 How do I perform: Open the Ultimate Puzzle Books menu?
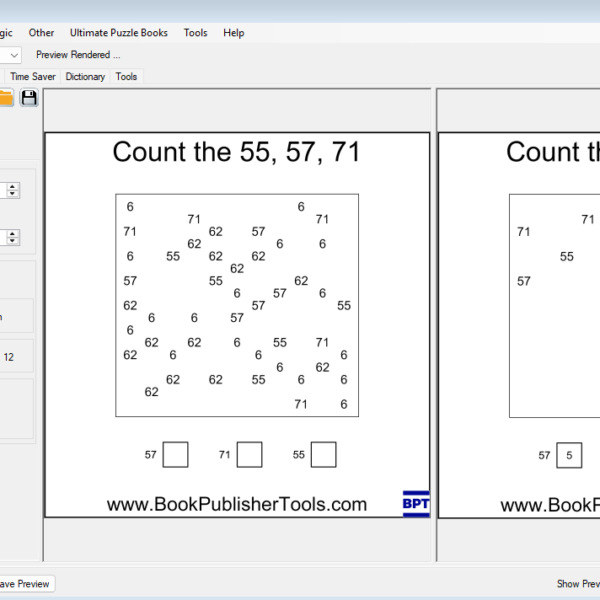(x=118, y=33)
